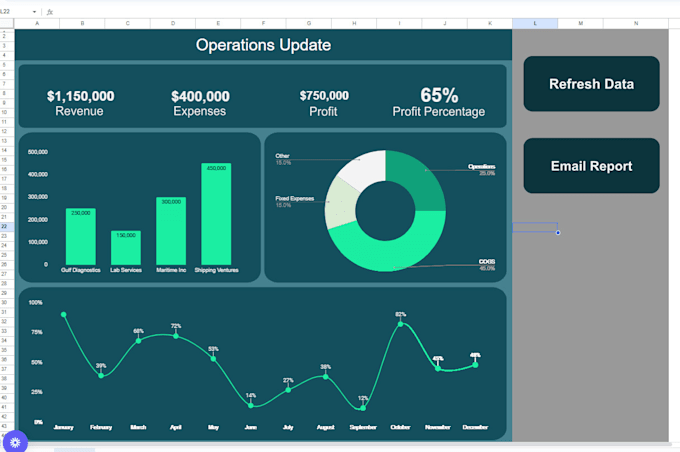Click the Fixed Expenses donut slice
The width and height of the screenshot is (680, 452).
[341, 203]
